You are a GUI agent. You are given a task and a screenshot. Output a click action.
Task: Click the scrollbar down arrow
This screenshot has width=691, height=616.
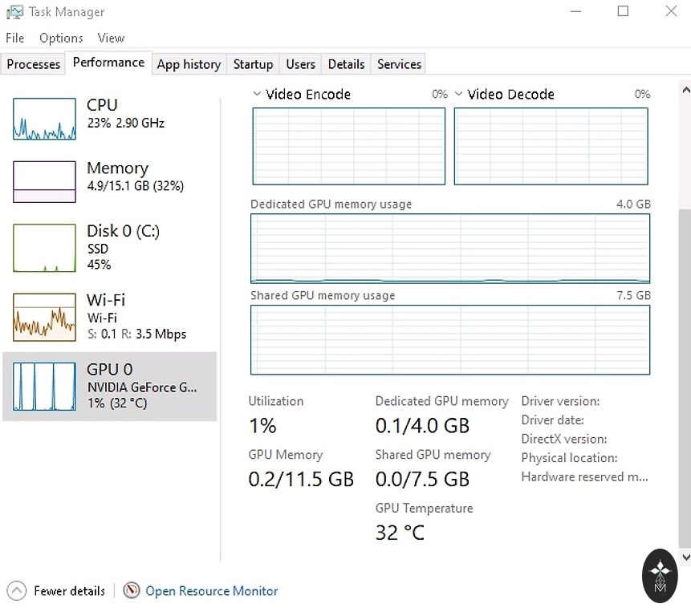(x=685, y=557)
